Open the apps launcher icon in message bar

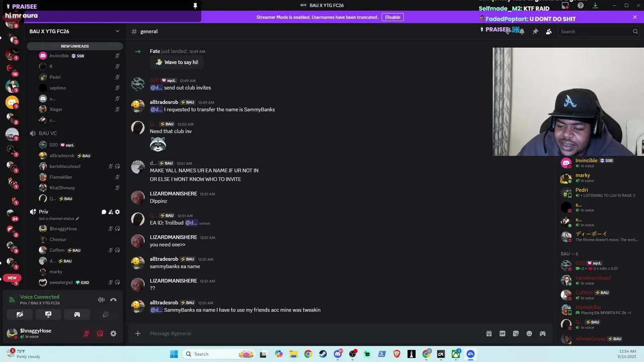(542, 333)
